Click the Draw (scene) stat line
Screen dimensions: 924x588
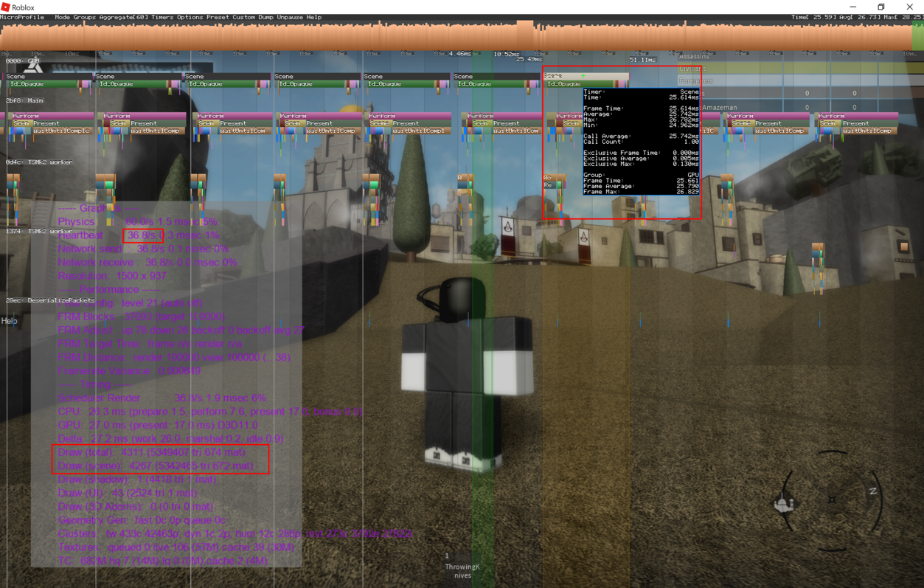pos(156,466)
